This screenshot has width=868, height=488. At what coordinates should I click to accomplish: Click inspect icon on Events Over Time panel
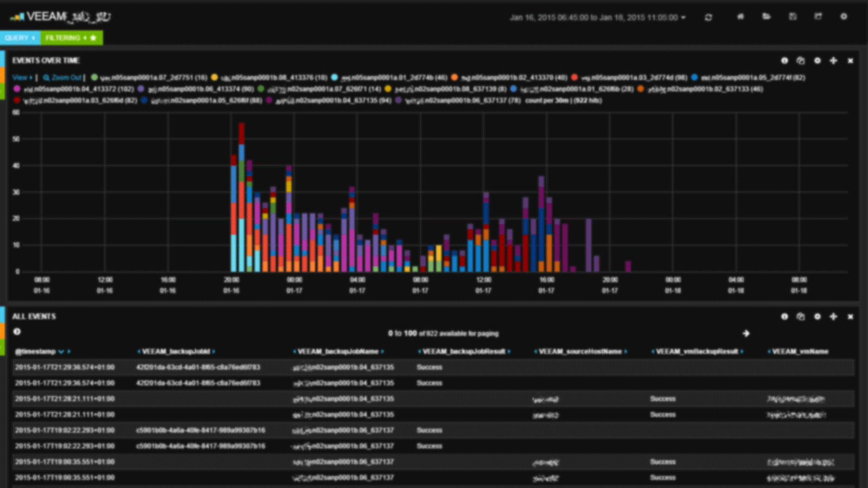click(800, 61)
